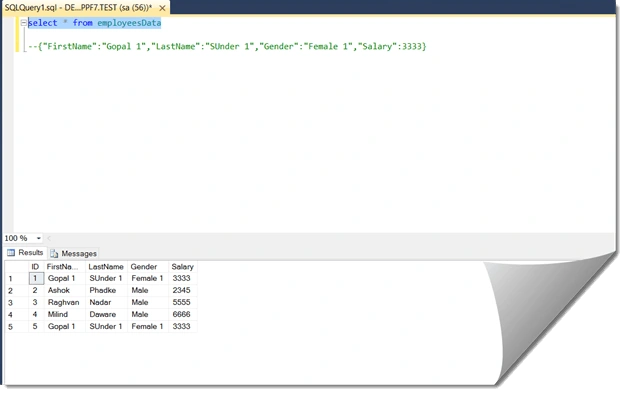Image resolution: width=624 pixels, height=393 pixels.
Task: Click the 'select' keyword in query editor
Action: coord(43,23)
